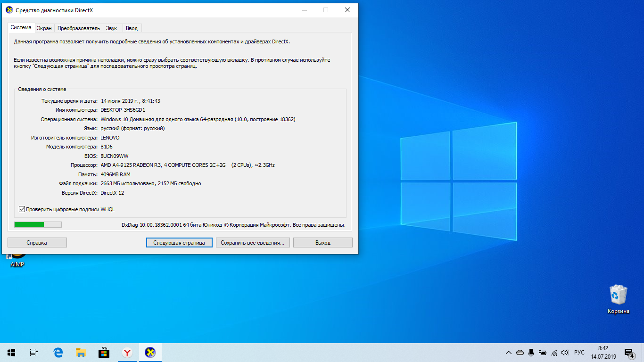Open the Action Center notifications icon

(629, 353)
